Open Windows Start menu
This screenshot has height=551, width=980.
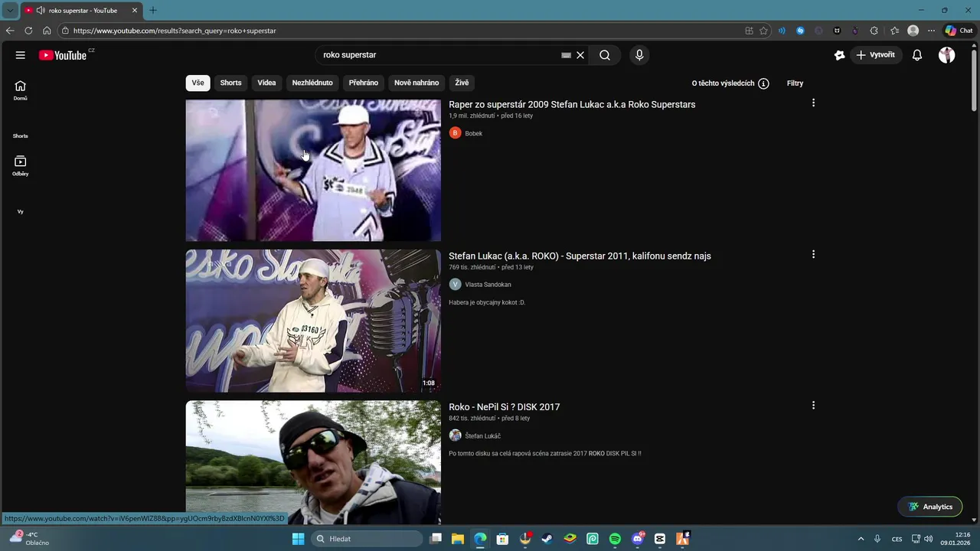[299, 539]
